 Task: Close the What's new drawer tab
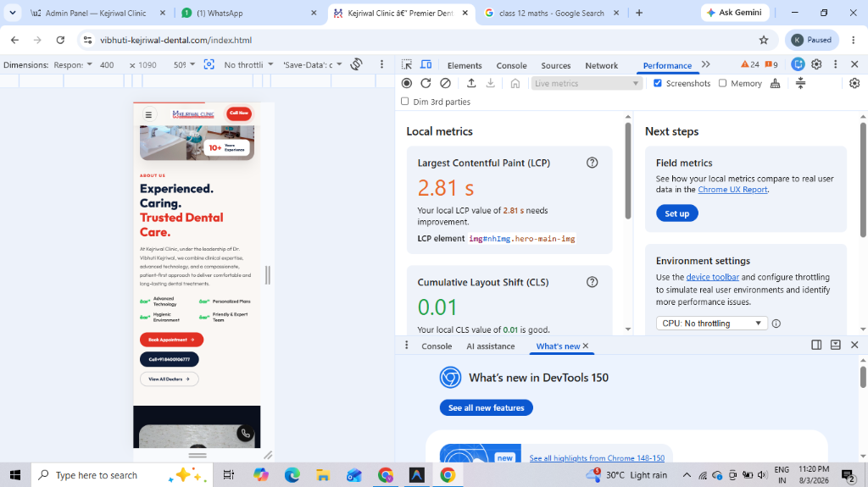click(x=586, y=346)
